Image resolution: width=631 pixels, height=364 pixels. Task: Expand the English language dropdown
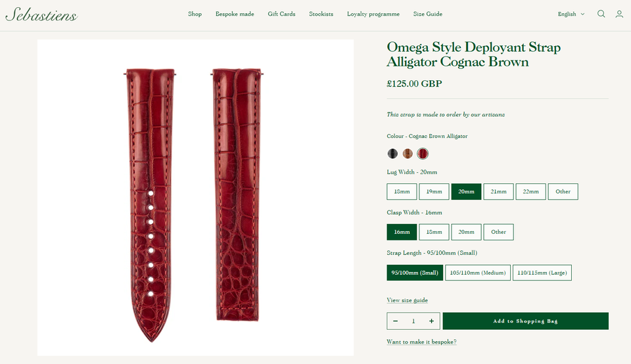(571, 14)
